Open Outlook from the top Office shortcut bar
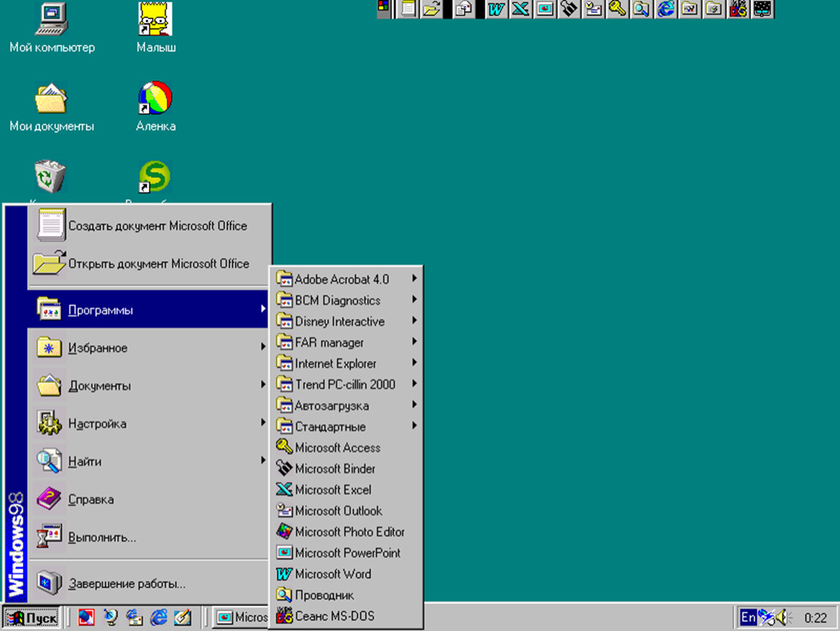The width and height of the screenshot is (840, 631). pos(593,9)
